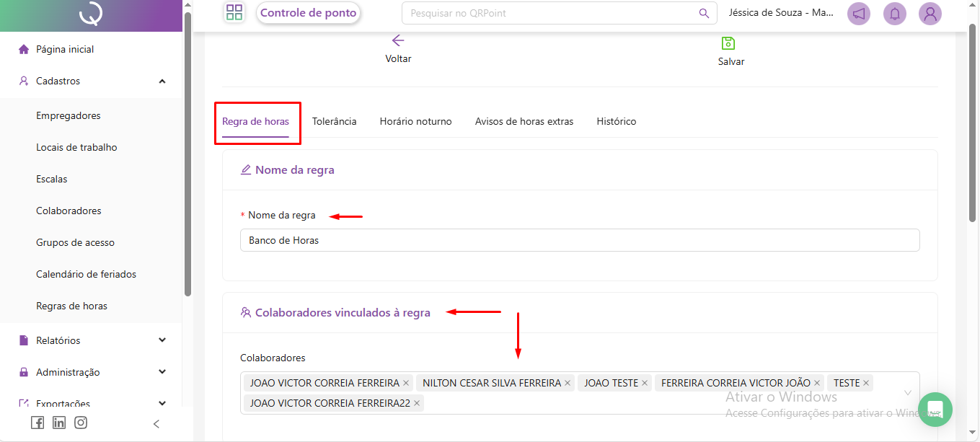Go to Colaboradores in the sidebar
The image size is (980, 442).
[69, 211]
